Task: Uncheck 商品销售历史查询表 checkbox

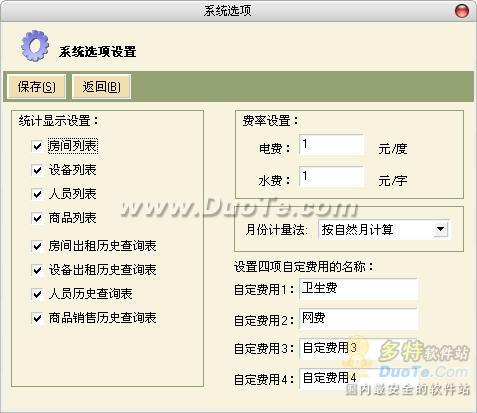Action: tap(37, 318)
